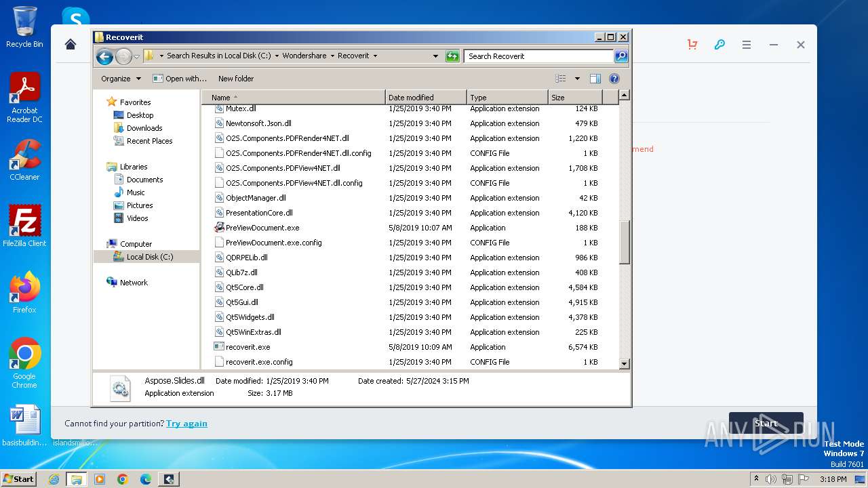Click Wondershare breadcrumb segment
Viewport: 868px width, 488px height.
tap(304, 56)
